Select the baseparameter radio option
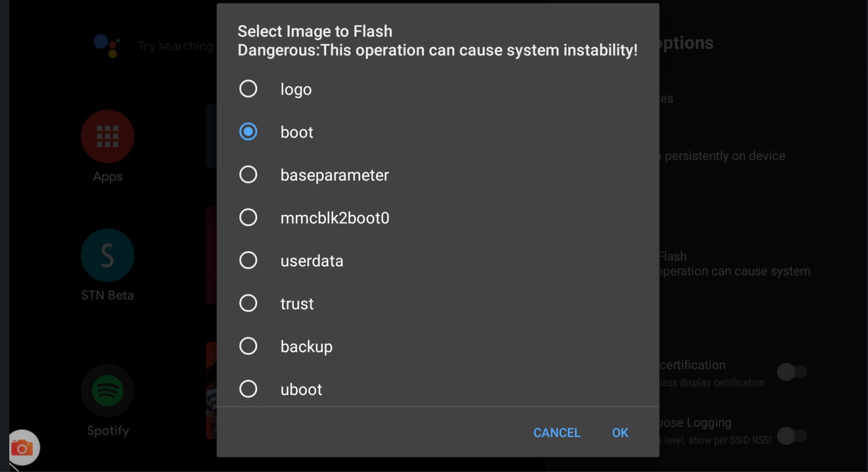Image resolution: width=868 pixels, height=472 pixels. pos(249,175)
